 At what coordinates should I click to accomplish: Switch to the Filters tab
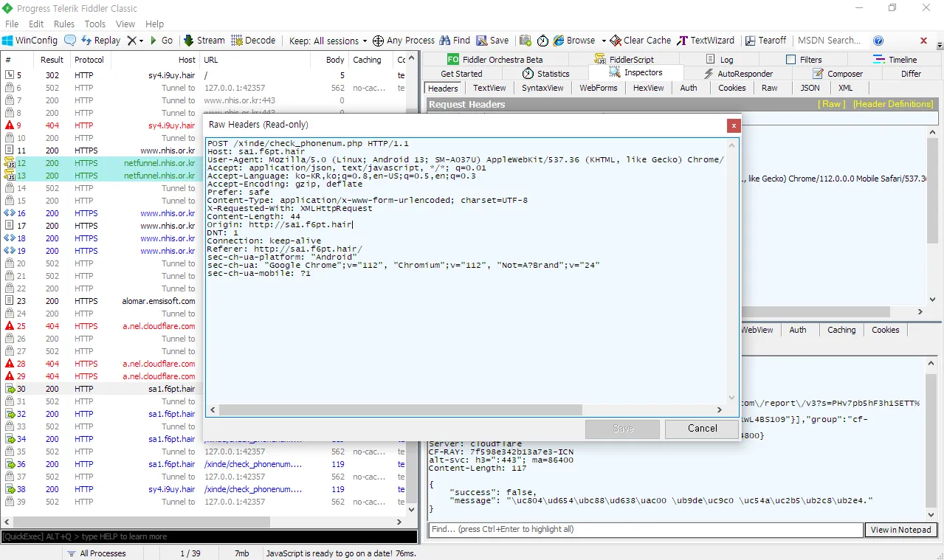coord(804,59)
